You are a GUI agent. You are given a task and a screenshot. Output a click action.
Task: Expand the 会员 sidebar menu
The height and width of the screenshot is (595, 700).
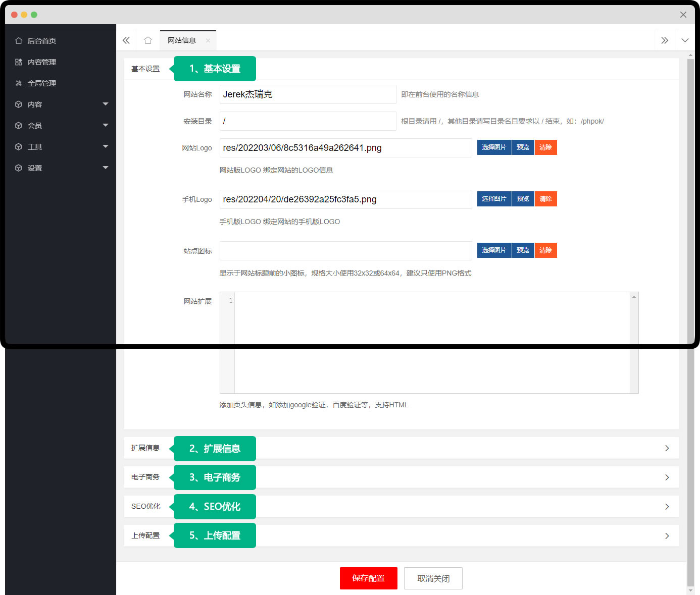pos(61,126)
